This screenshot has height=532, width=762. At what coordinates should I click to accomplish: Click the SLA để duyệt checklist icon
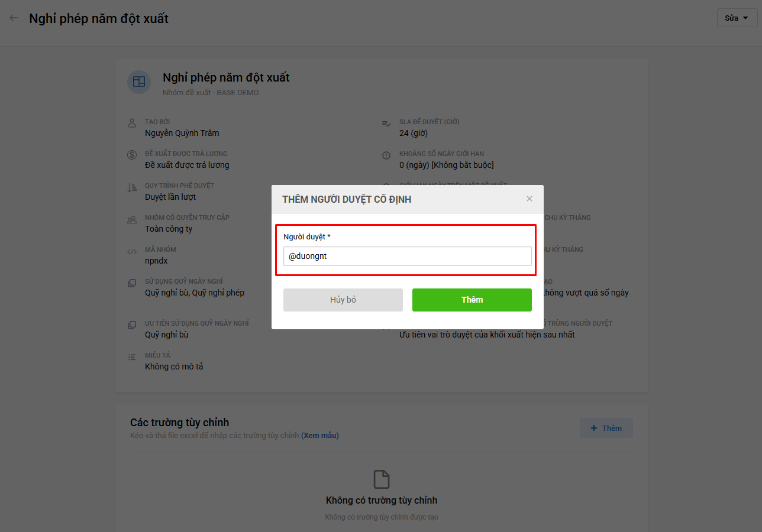pyautogui.click(x=386, y=123)
